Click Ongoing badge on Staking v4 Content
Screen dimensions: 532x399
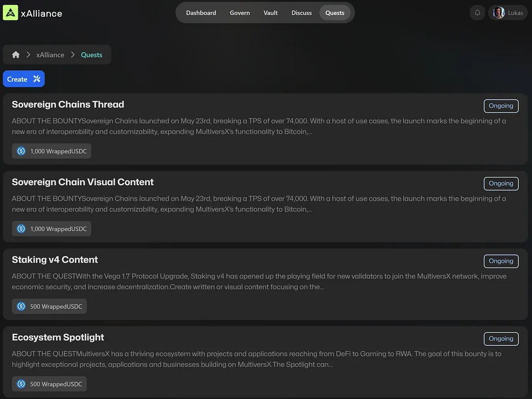point(501,261)
